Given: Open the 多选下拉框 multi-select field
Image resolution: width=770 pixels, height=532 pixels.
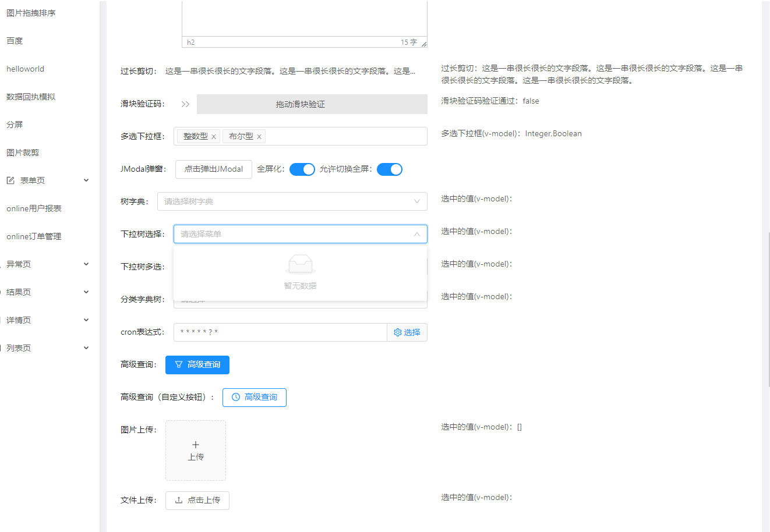Looking at the screenshot, I should tap(301, 136).
